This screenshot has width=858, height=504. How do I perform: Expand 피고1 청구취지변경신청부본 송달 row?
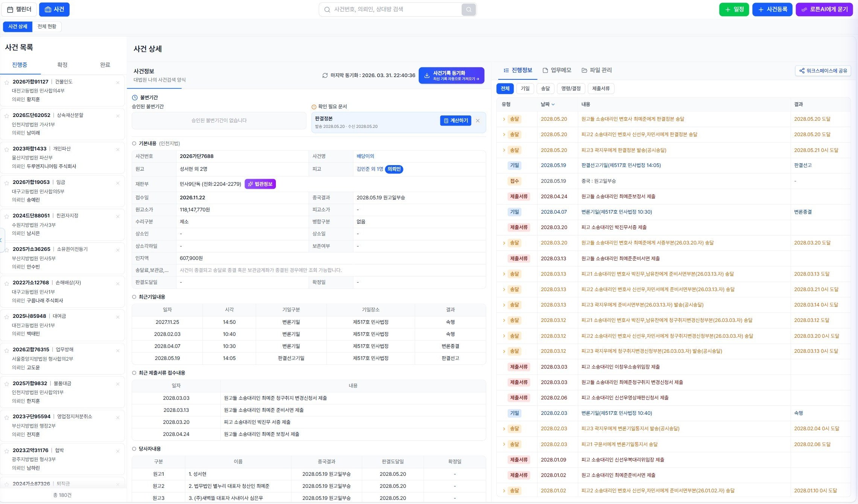504,320
